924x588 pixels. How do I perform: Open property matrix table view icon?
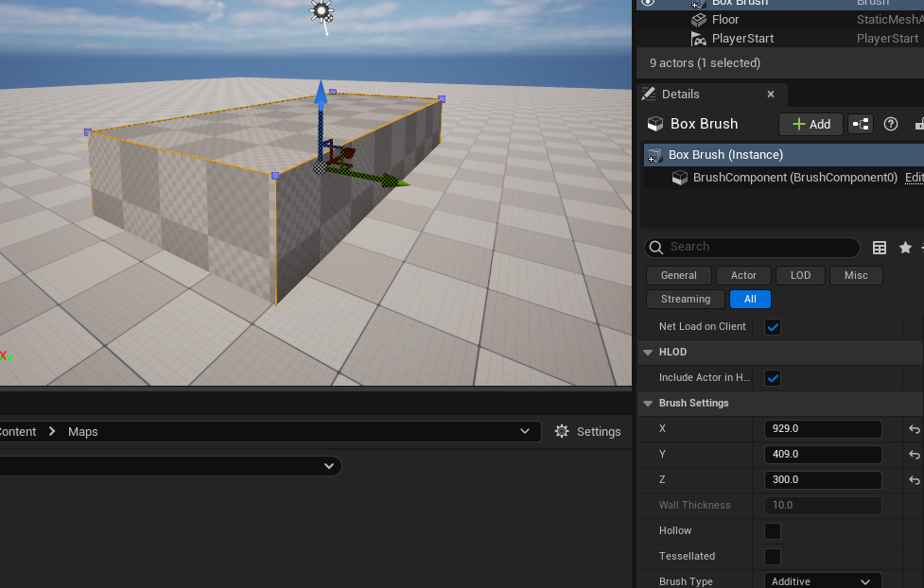point(880,248)
